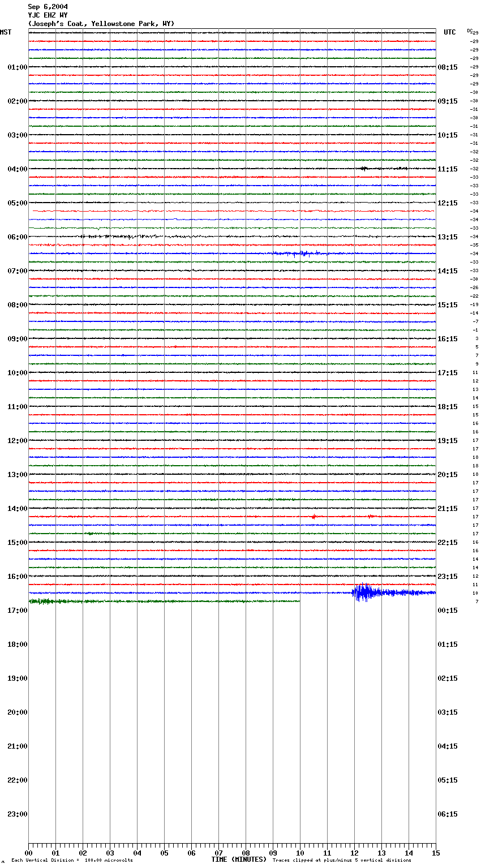481x868 pixels.
Task: Click the '00:15' UTC time label
Action: (448, 611)
